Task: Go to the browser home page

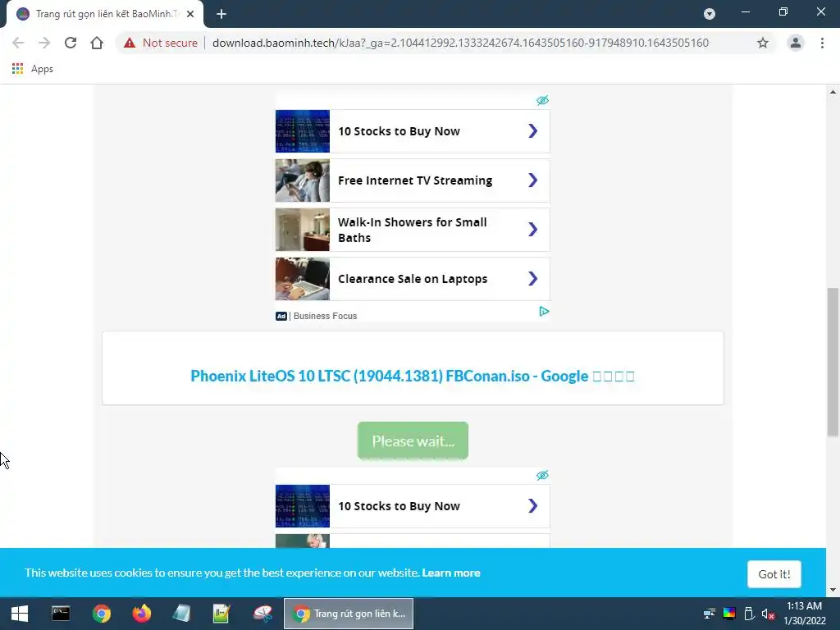Action: 97,43
